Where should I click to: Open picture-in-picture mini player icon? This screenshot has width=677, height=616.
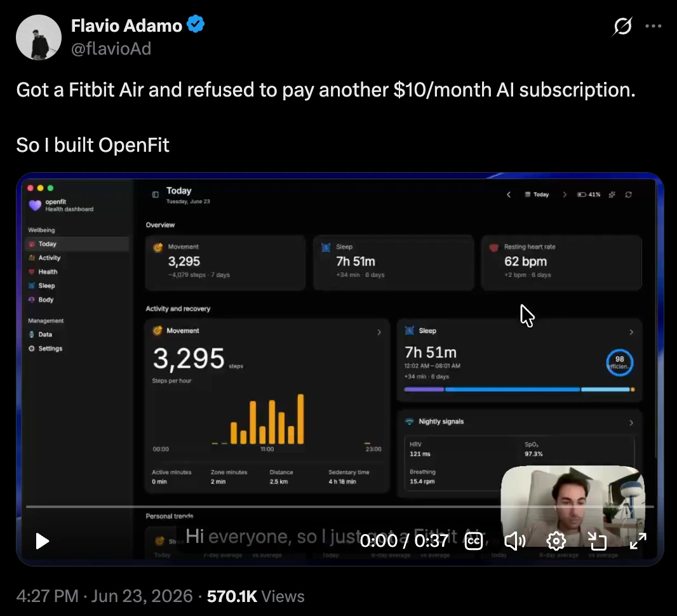pyautogui.click(x=598, y=541)
